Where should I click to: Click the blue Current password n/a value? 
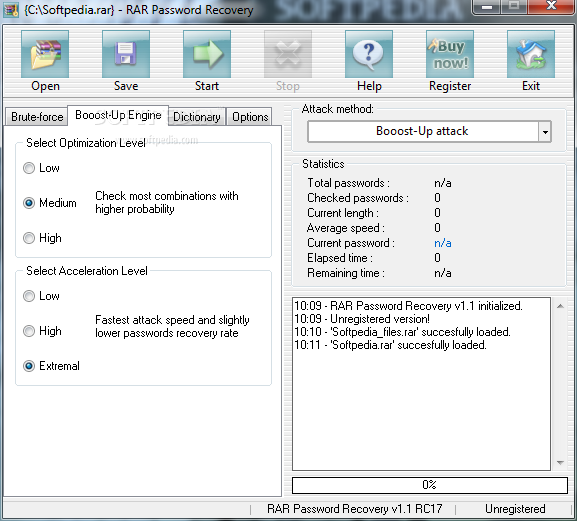click(x=443, y=243)
